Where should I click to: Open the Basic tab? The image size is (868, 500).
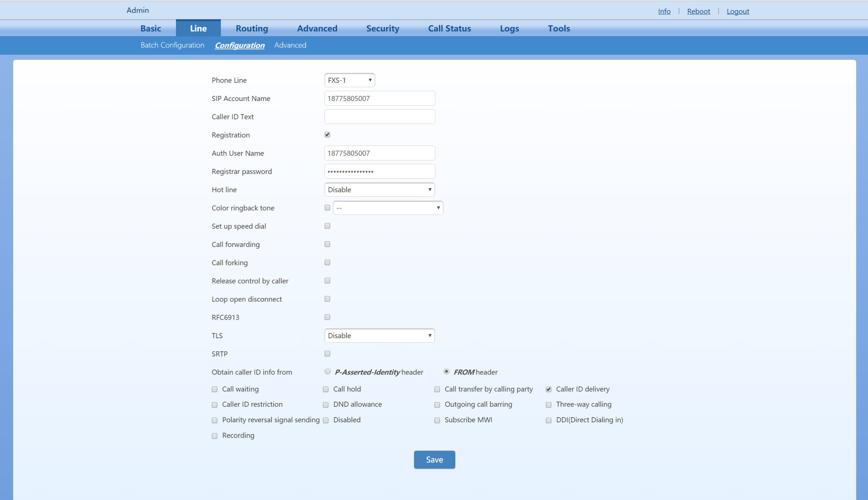click(150, 28)
